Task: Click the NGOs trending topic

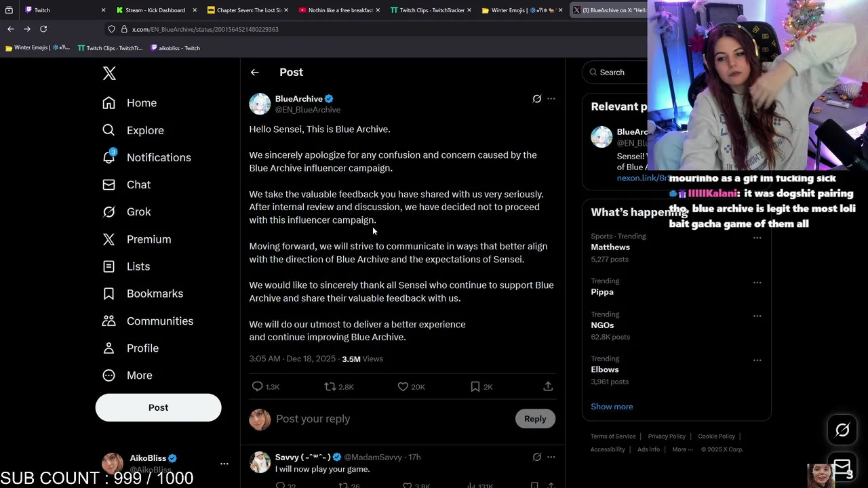Action: coord(602,325)
